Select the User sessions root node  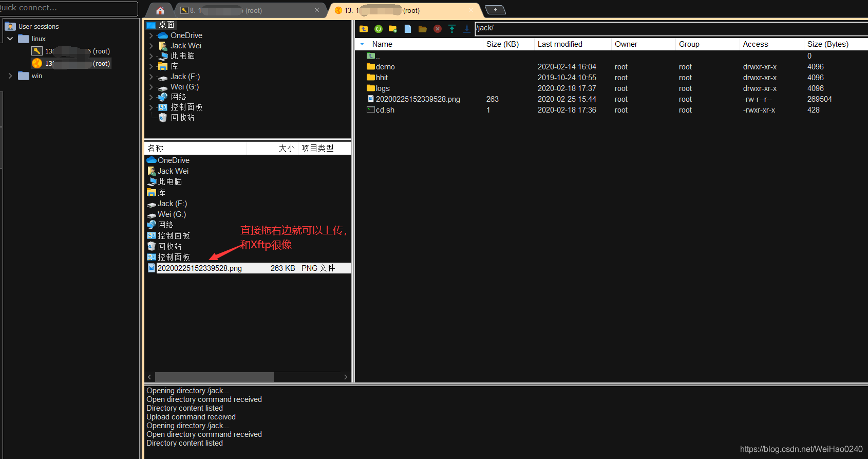(x=33, y=26)
